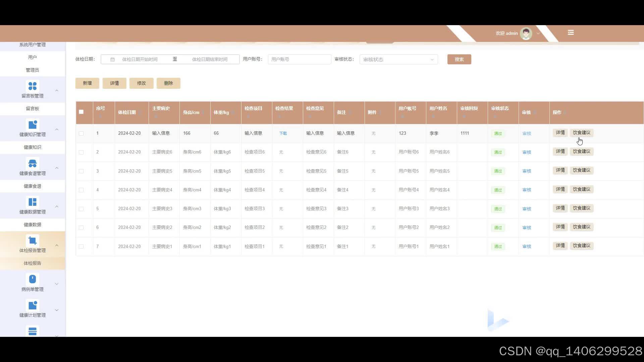Click 饮食建议 button for row 1
The width and height of the screenshot is (644, 362).
581,133
